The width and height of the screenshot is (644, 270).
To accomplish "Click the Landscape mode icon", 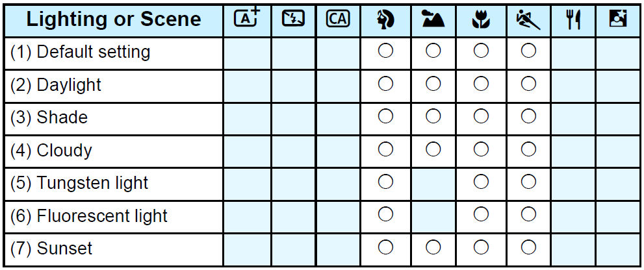I will coord(433,19).
